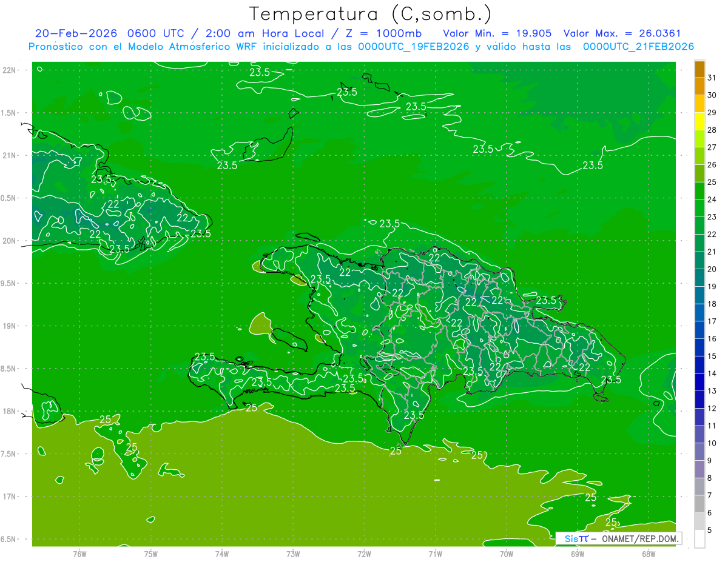This screenshot has height=562, width=728.
Task: Click the '21N' latitude axis label
Action: coord(10,155)
